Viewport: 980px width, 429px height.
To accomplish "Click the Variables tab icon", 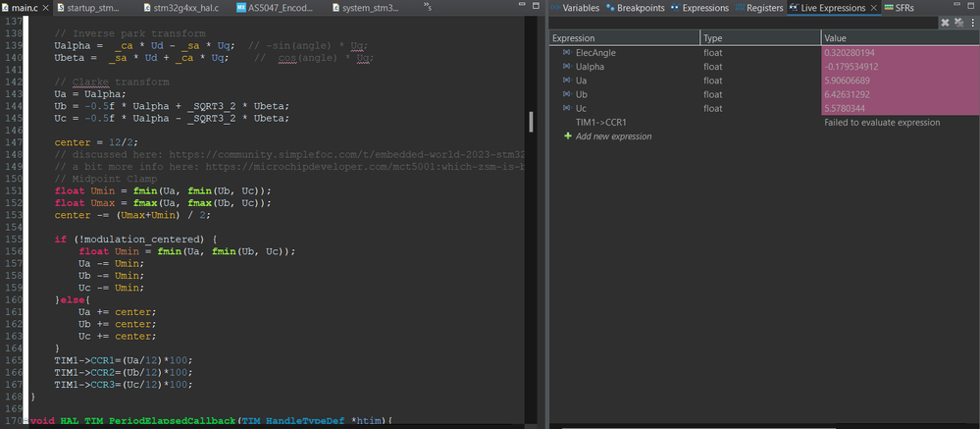I will click(x=555, y=8).
